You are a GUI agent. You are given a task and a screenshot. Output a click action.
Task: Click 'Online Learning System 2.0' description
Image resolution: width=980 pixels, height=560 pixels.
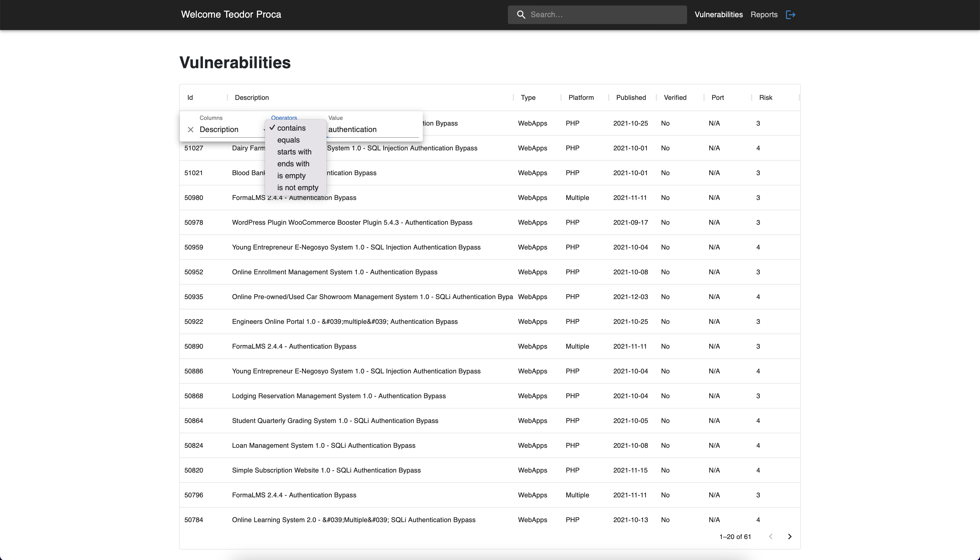[x=353, y=520]
